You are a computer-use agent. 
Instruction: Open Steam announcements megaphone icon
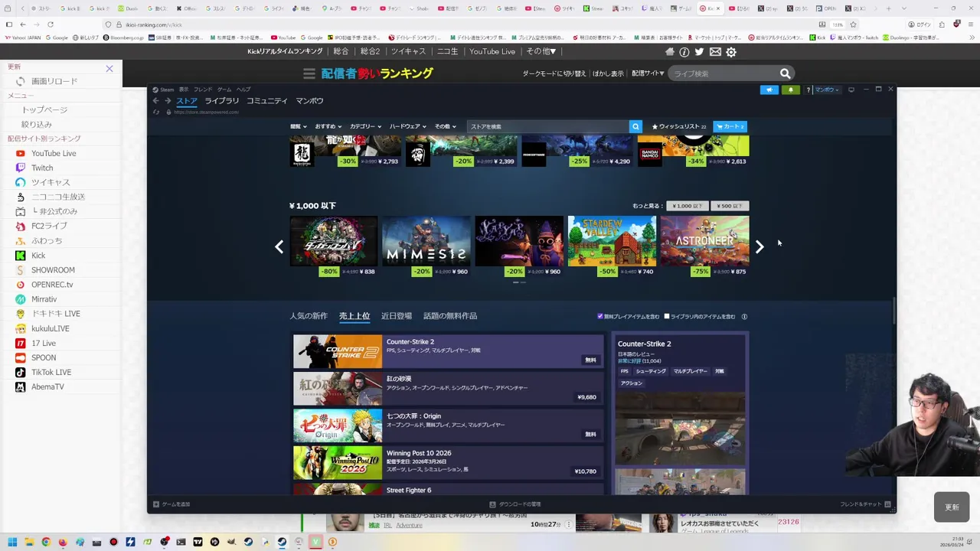769,90
